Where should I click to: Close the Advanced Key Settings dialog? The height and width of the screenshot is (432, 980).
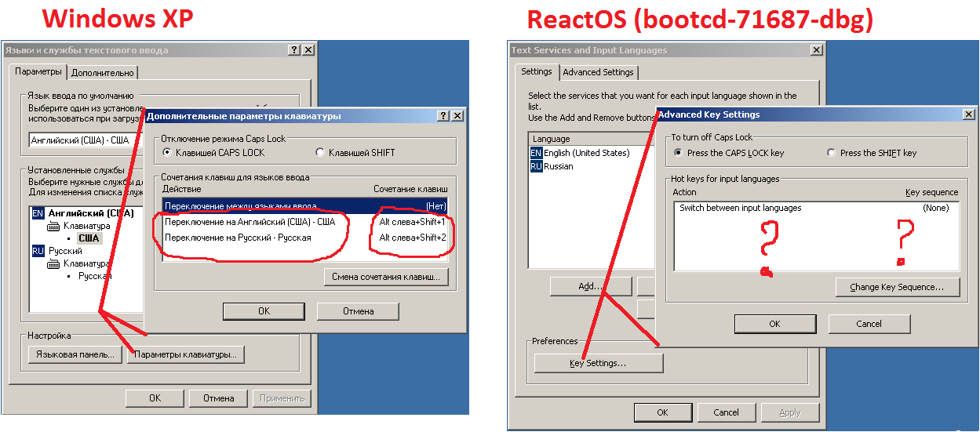tap(968, 114)
